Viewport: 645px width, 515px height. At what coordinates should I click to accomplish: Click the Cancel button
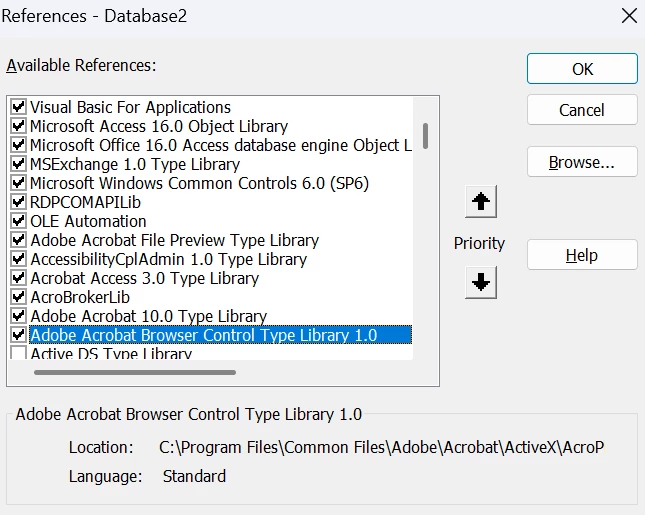tap(582, 110)
